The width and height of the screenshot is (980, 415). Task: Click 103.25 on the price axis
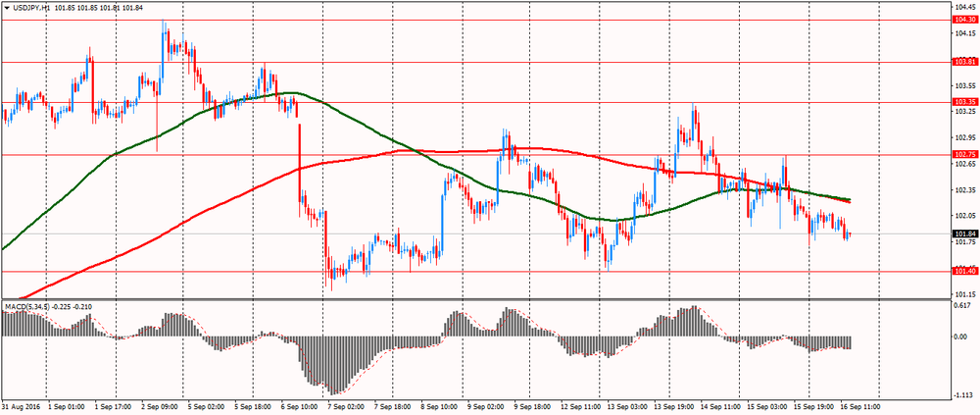[x=966, y=112]
